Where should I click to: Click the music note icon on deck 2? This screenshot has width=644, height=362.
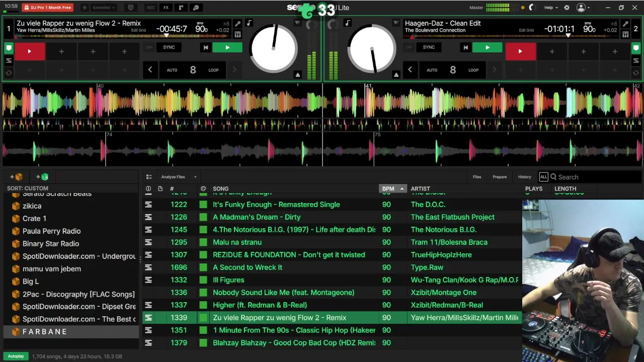[348, 23]
